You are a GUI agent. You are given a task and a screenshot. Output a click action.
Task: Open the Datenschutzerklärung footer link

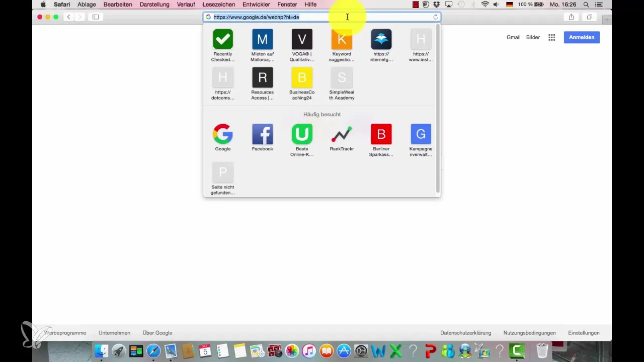pos(465,333)
